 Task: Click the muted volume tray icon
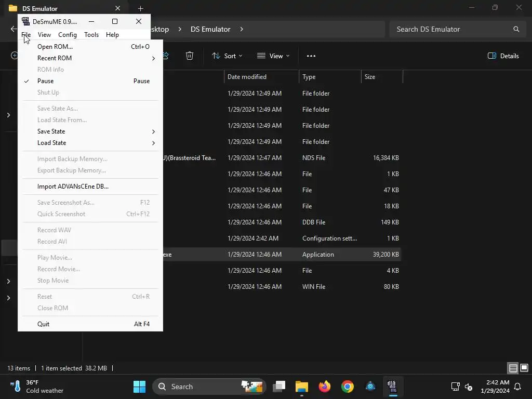[469, 387]
